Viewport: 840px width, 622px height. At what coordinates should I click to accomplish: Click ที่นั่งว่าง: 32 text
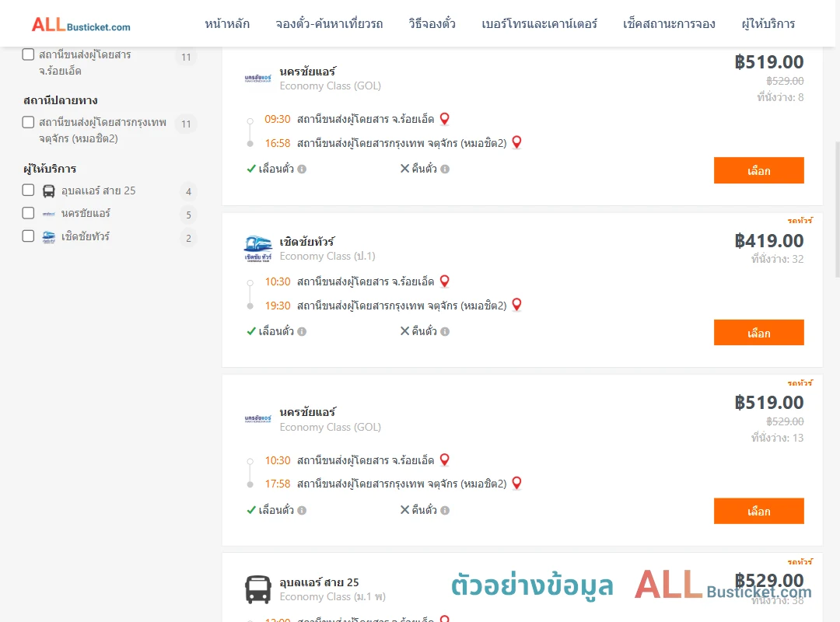pos(777,260)
